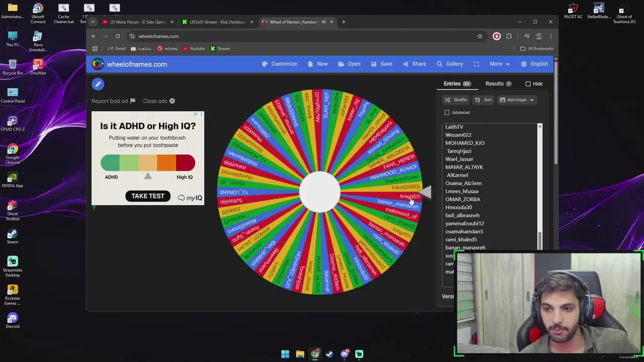Open the Rockstar Games desktop shortcut

coord(13,295)
